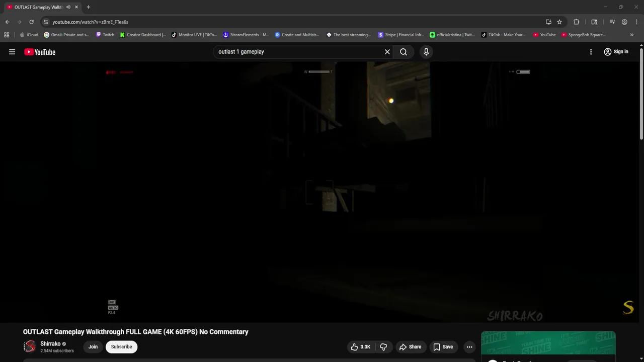This screenshot has height=362, width=644.
Task: Reload the current page
Action: [31, 22]
